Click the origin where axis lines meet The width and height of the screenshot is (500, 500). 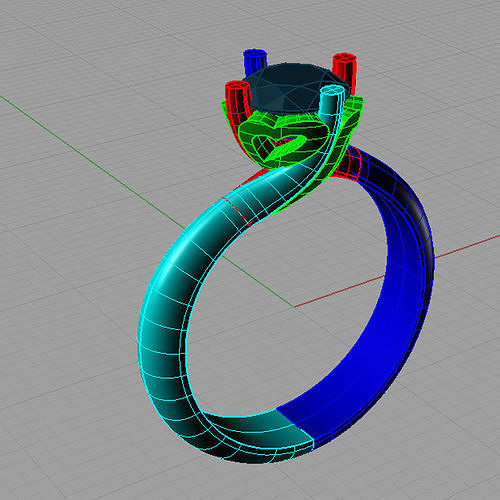tap(294, 306)
